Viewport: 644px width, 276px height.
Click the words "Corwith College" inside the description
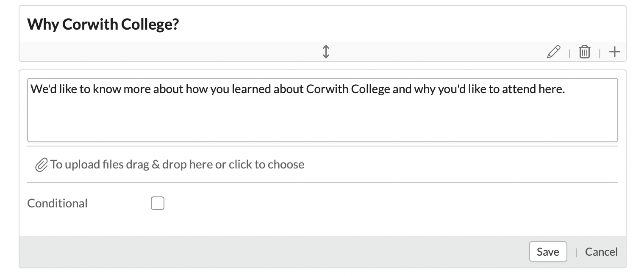pos(348,90)
